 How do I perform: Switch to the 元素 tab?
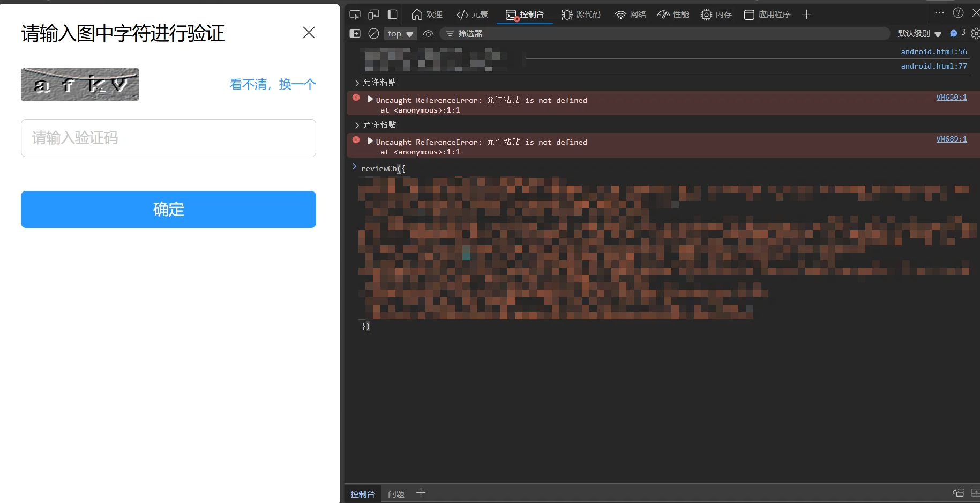[x=472, y=14]
